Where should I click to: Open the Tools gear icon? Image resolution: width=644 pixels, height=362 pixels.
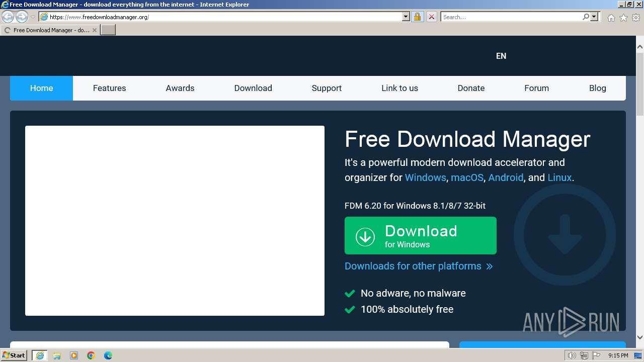(636, 18)
